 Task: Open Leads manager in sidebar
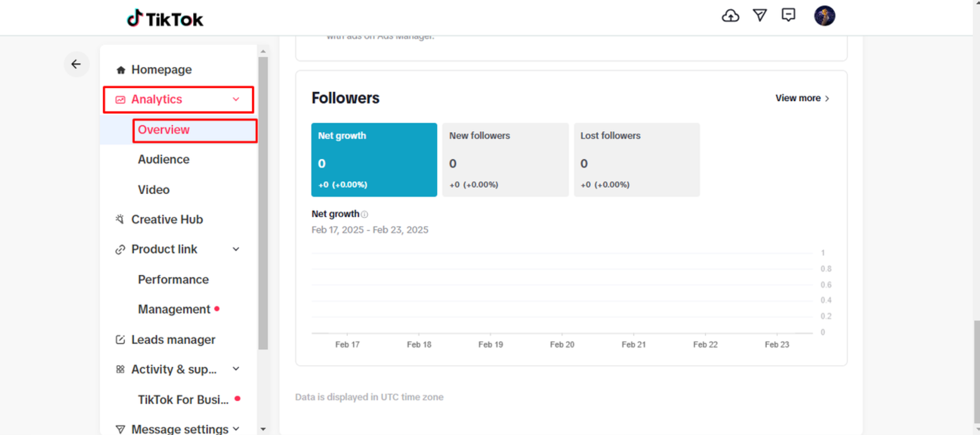pyautogui.click(x=173, y=339)
